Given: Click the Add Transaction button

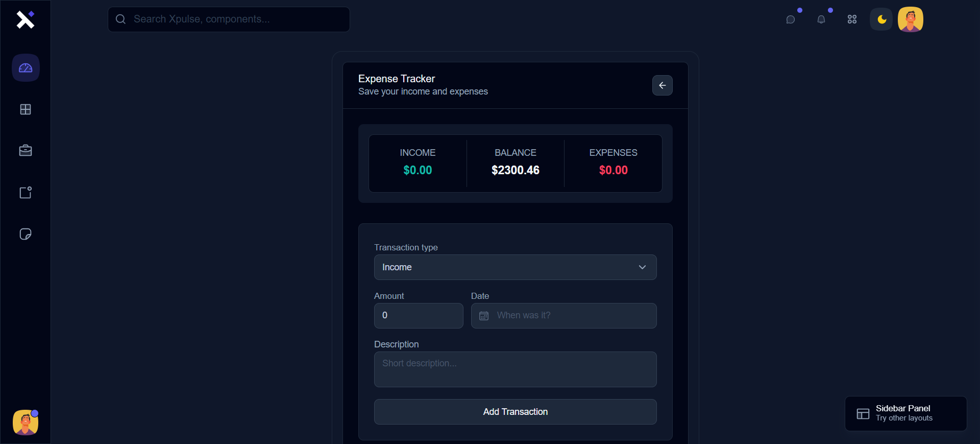Looking at the screenshot, I should coord(515,412).
